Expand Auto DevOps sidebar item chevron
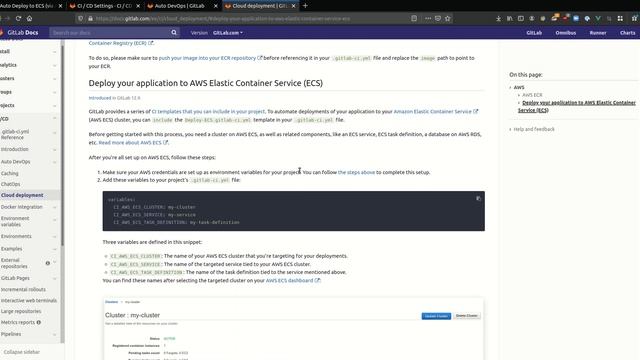 pyautogui.click(x=55, y=162)
